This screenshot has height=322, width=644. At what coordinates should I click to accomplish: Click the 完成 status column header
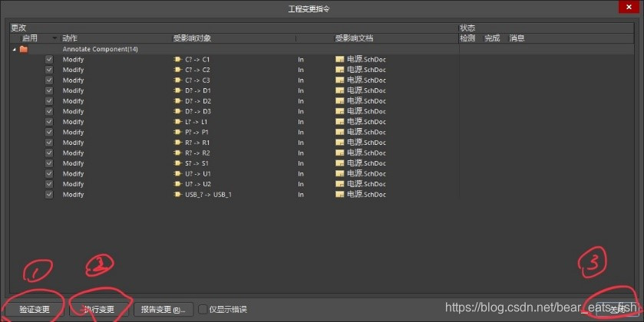[x=492, y=38]
